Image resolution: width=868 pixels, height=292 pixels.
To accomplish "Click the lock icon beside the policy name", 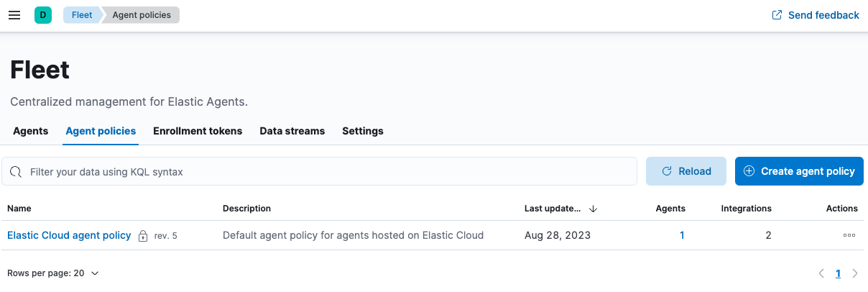I will [143, 236].
